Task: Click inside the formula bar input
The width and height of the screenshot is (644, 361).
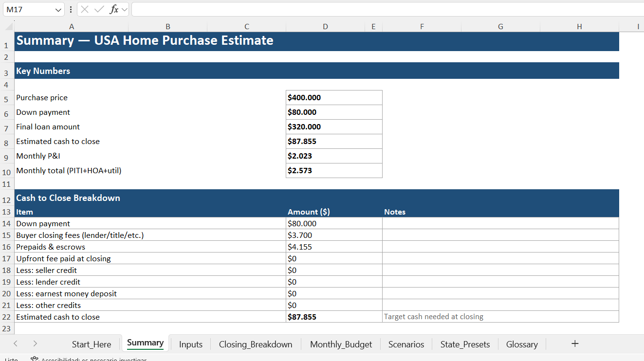Action: 387,9
